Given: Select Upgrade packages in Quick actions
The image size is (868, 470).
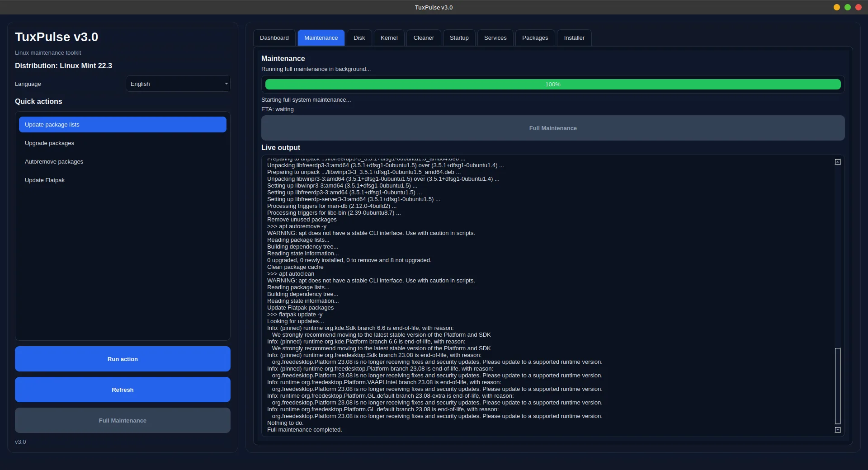Looking at the screenshot, I should click(50, 143).
